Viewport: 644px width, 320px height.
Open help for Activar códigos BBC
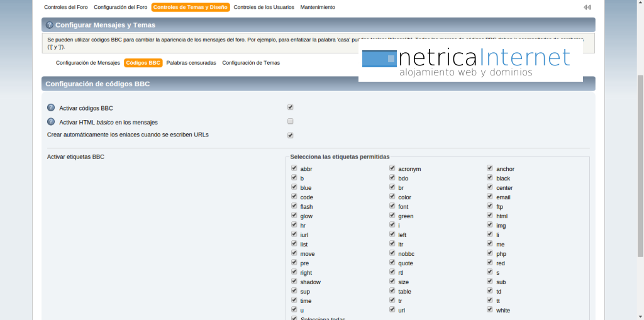pyautogui.click(x=51, y=108)
